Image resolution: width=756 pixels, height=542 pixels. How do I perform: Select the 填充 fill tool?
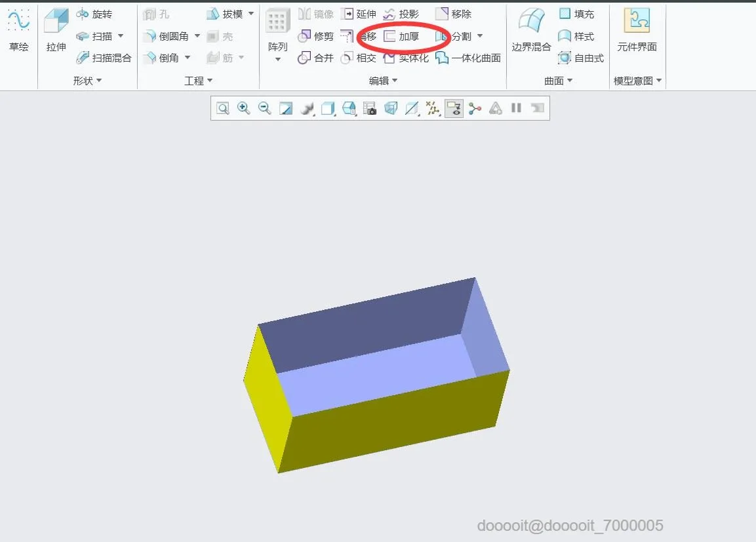click(x=576, y=14)
